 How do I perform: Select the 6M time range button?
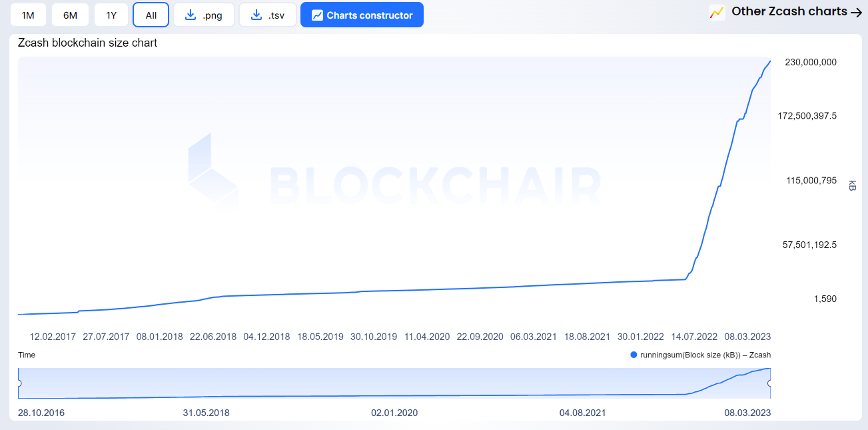[x=70, y=15]
